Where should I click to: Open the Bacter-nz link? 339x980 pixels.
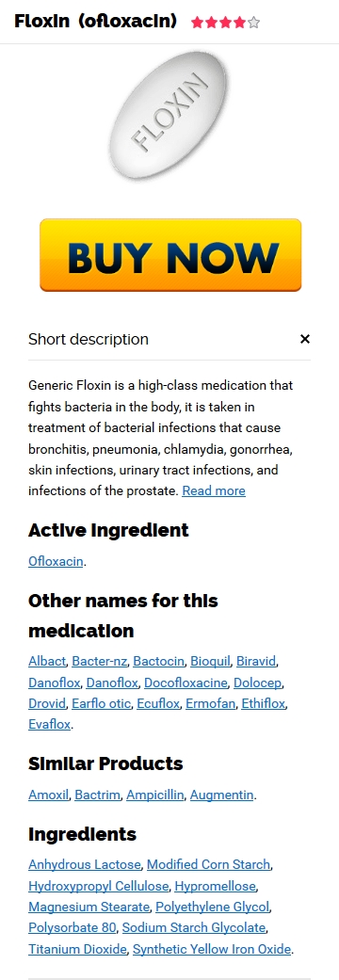100,661
